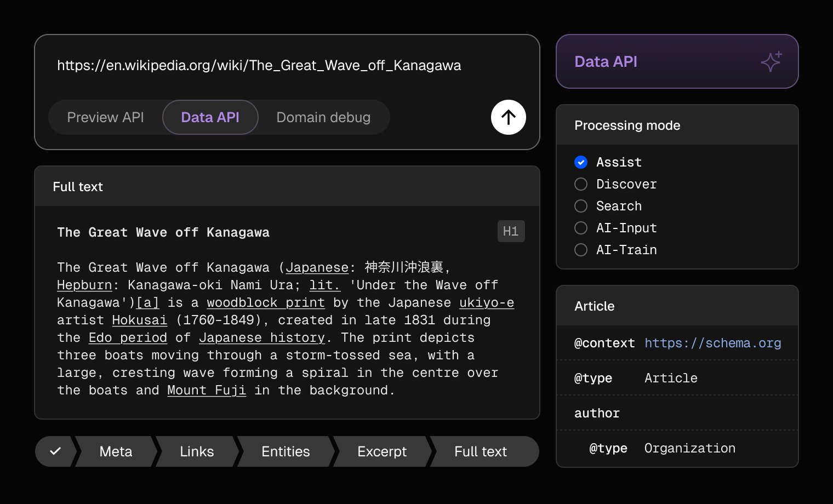Image resolution: width=833 pixels, height=504 pixels.
Task: Go to the Excerpt step
Action: click(x=382, y=451)
